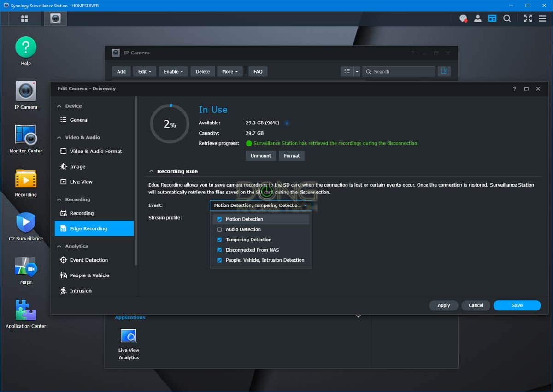Viewport: 553px width, 392px height.
Task: Collapse the Recording group in sidebar
Action: [x=59, y=199]
